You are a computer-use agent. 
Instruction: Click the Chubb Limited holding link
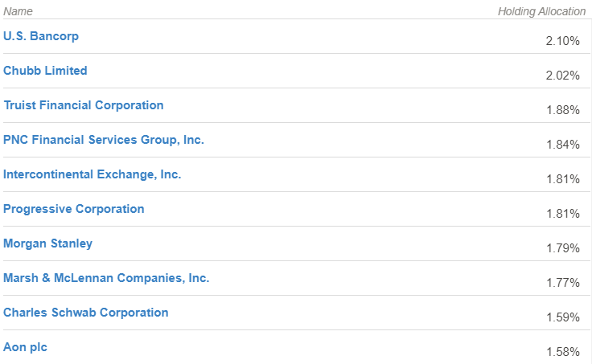coord(45,71)
